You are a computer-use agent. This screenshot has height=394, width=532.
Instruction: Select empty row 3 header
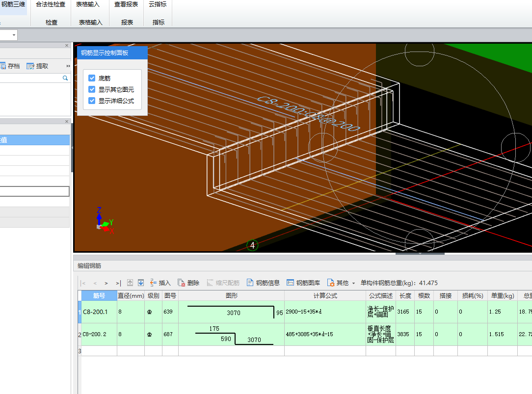click(x=80, y=351)
